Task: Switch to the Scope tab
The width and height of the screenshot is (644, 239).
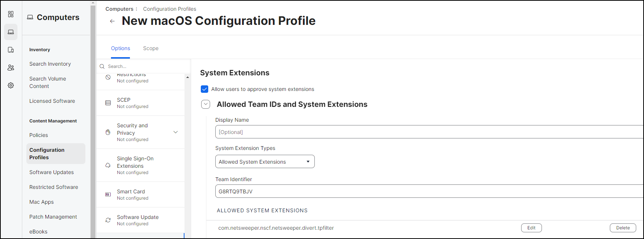Action: [x=151, y=48]
